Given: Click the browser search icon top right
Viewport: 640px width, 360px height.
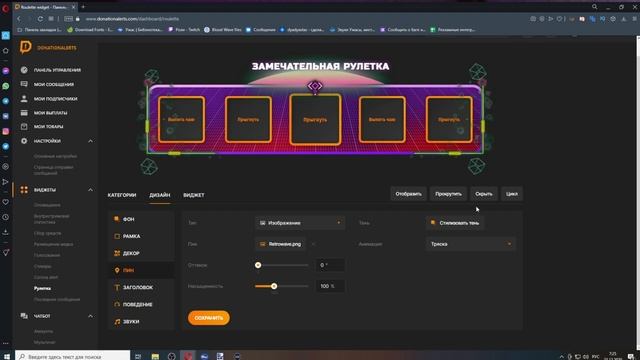Looking at the screenshot, I should pyautogui.click(x=595, y=7).
